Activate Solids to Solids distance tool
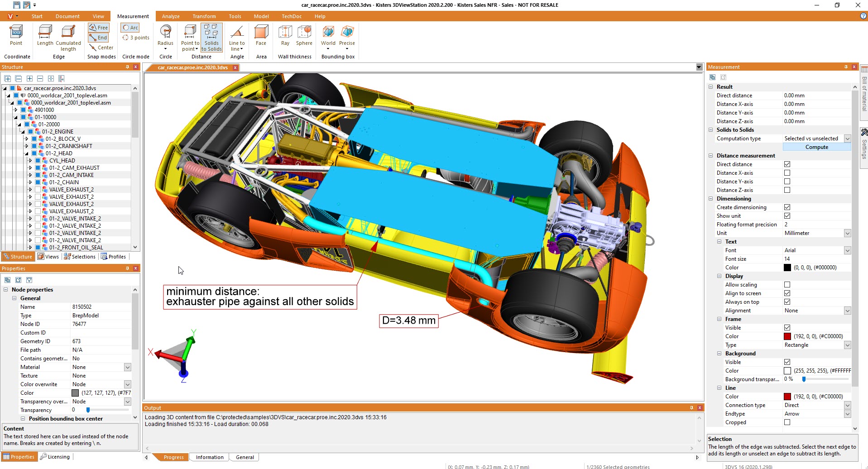 pyautogui.click(x=211, y=38)
